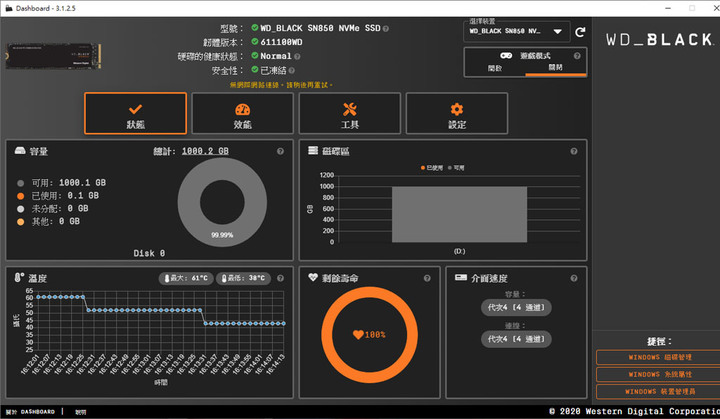Click the light orange 其他 legend swatch
This screenshot has width=720, height=419.
pos(20,222)
